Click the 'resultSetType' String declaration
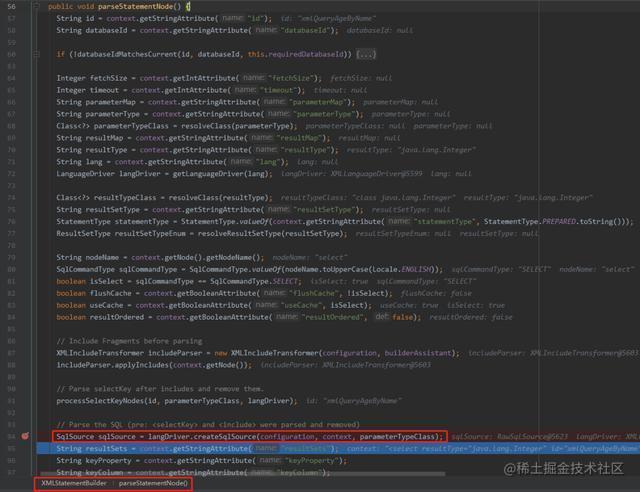Image resolution: width=640 pixels, height=492 pixels. (x=112, y=209)
